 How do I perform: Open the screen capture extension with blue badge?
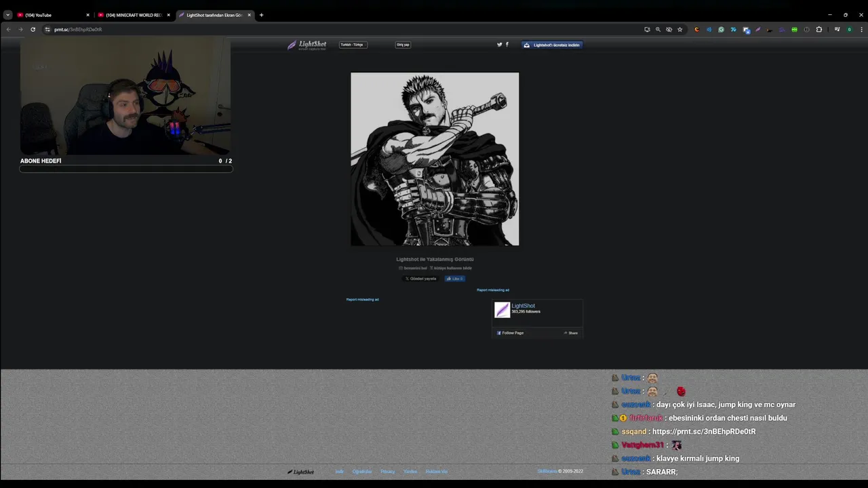[x=746, y=30]
